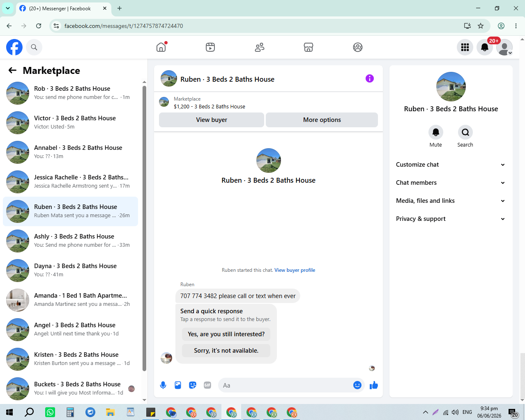Open the account profile avatar menu
Viewport: 525px width, 420px height.
504,47
